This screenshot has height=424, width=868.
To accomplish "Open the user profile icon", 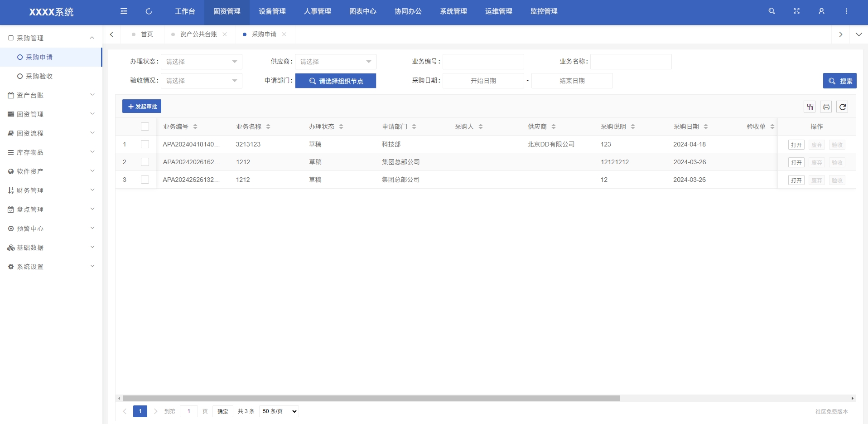I will click(821, 11).
